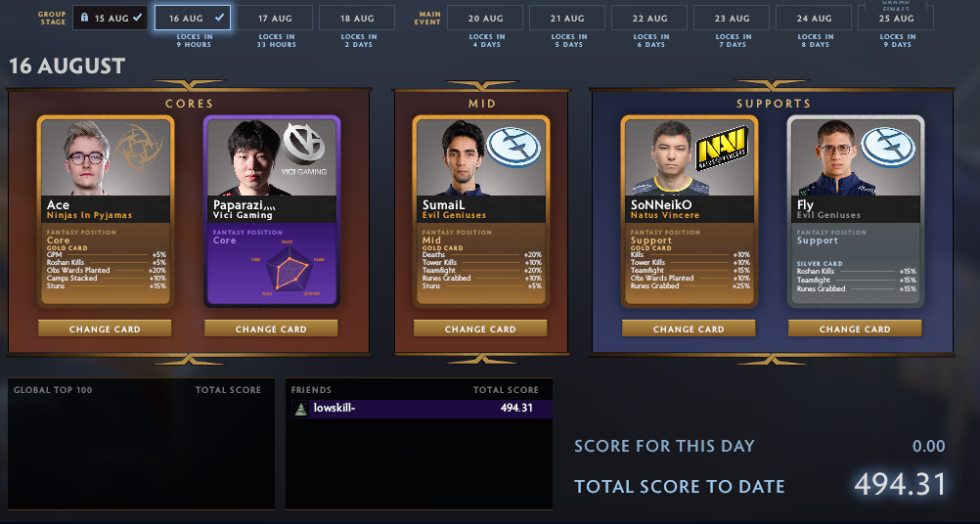This screenshot has height=524, width=980.
Task: Click the lock icon on 15 AUG tab
Action: pos(84,19)
